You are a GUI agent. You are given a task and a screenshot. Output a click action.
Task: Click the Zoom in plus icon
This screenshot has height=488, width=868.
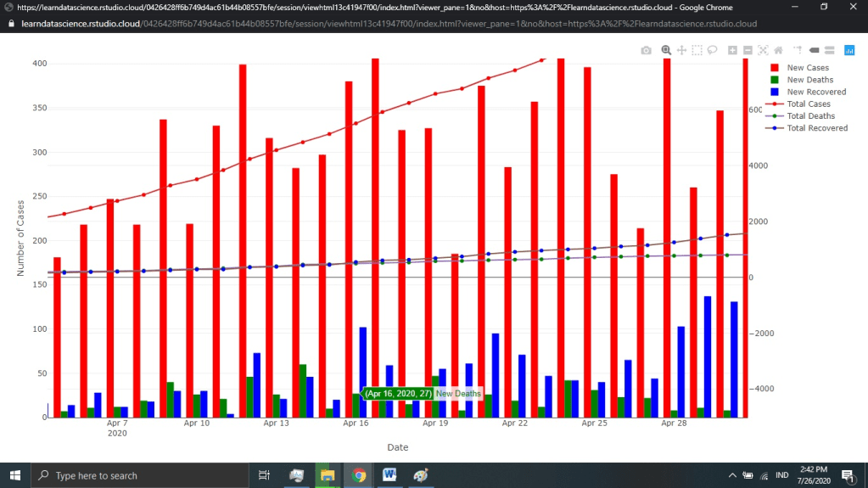tap(732, 50)
